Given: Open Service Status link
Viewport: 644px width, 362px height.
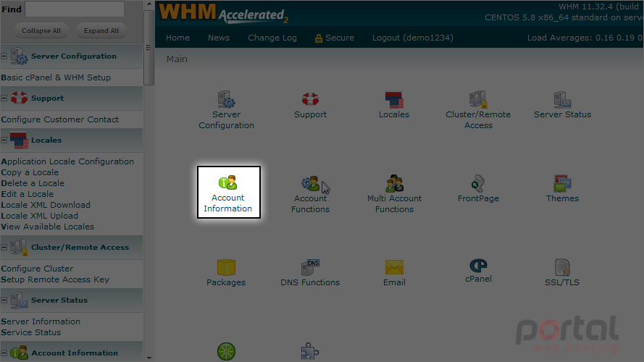Looking at the screenshot, I should [x=31, y=332].
